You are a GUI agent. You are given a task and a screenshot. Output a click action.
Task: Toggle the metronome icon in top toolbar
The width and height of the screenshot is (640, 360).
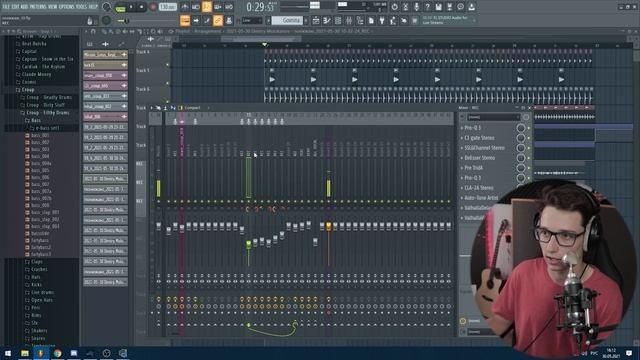[185, 7]
